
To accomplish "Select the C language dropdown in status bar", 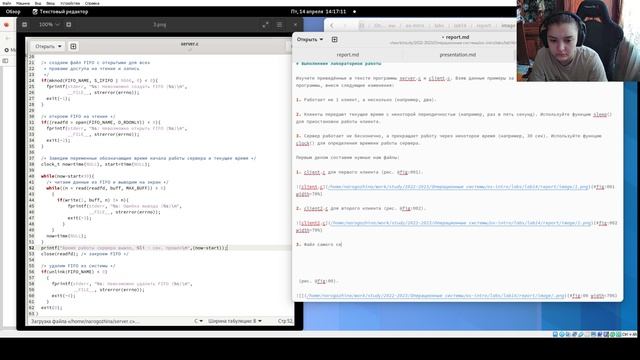I will 198,321.
